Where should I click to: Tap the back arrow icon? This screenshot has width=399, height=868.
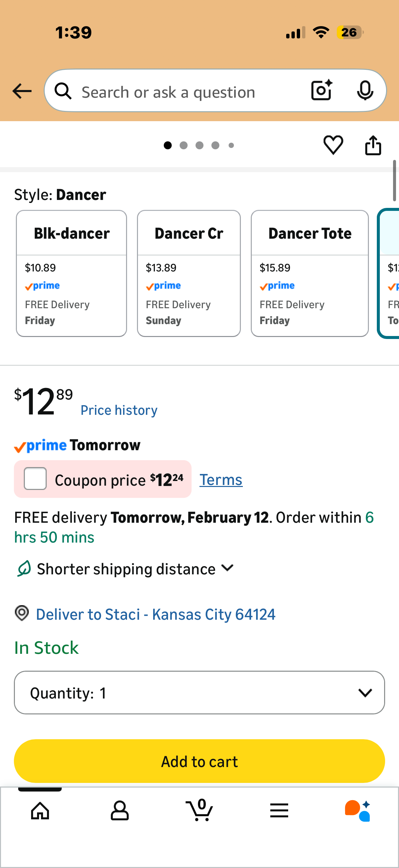click(22, 91)
